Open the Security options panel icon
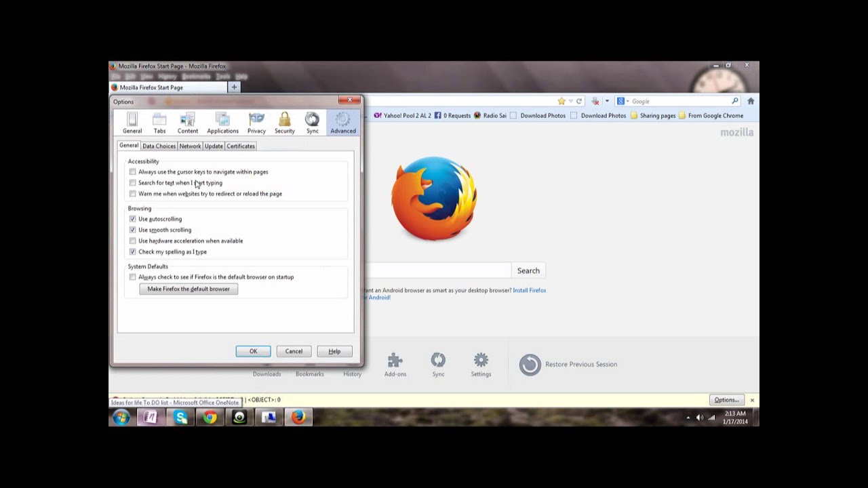The image size is (868, 488). coord(284,123)
